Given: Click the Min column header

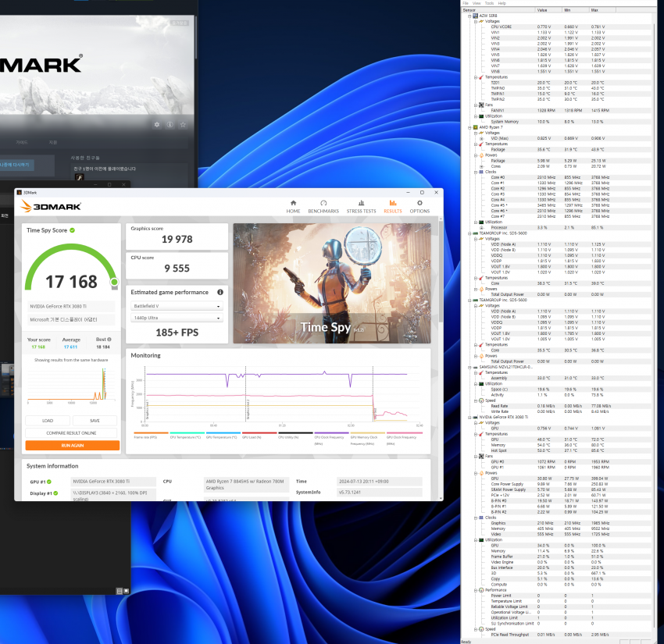Looking at the screenshot, I should pyautogui.click(x=576, y=10).
